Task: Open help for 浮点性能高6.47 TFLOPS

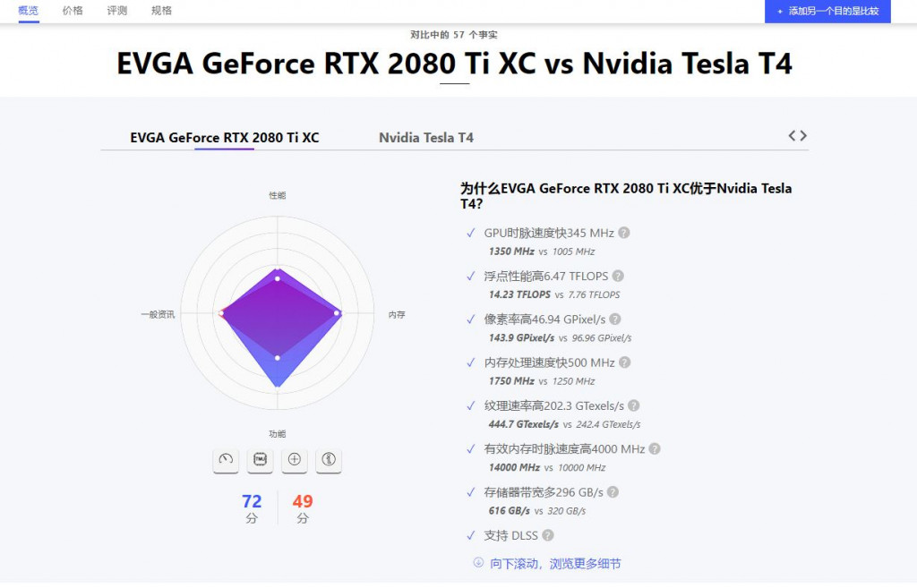Action: click(618, 276)
